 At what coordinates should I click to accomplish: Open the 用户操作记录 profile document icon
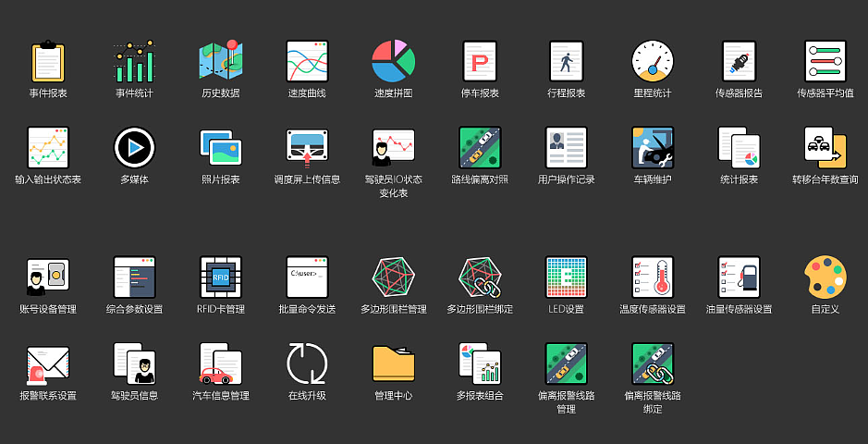(567, 147)
